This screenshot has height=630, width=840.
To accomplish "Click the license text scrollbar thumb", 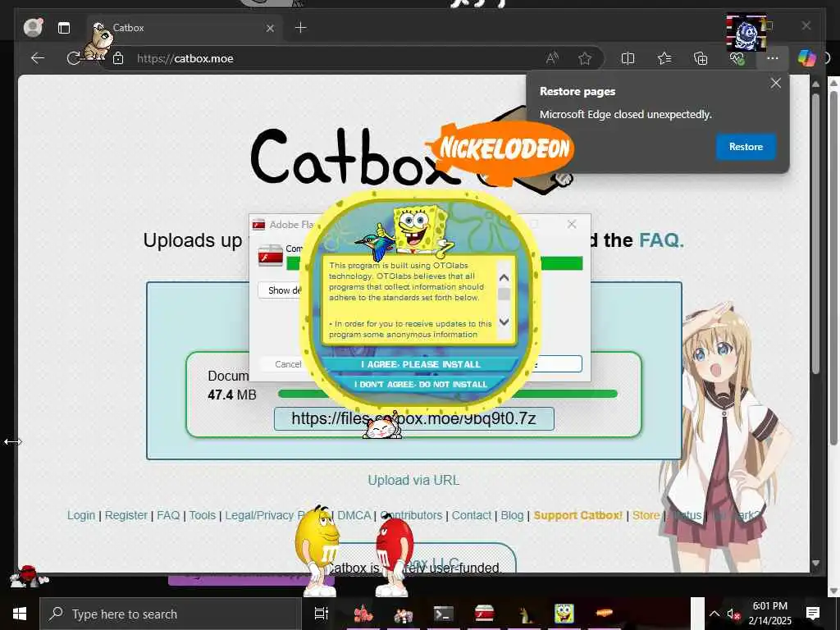I will pyautogui.click(x=504, y=294).
